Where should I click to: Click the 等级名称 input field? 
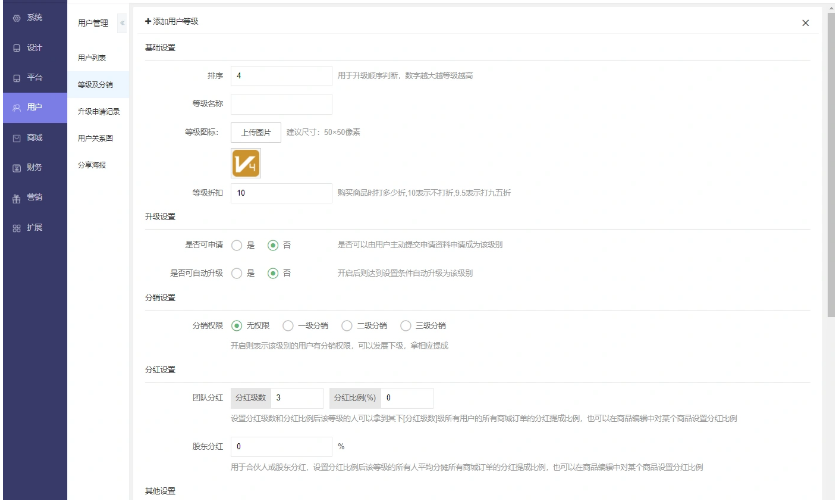tap(281, 104)
